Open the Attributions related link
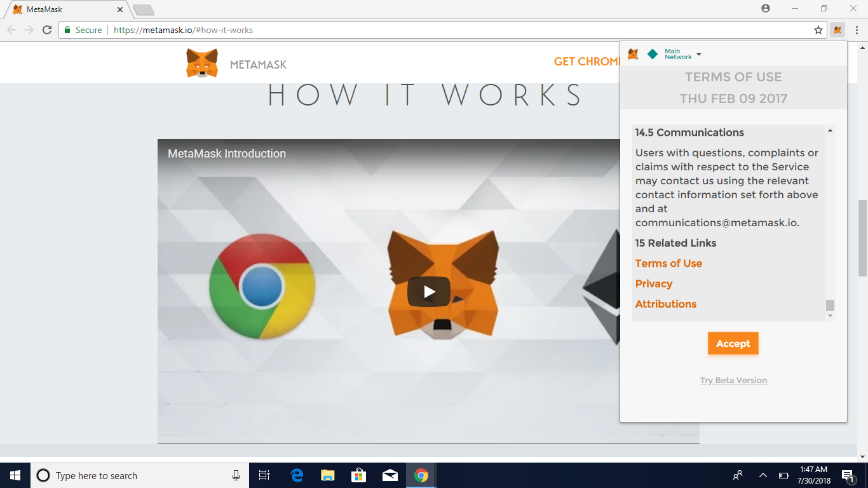Screen dimensions: 868x488 point(666,304)
